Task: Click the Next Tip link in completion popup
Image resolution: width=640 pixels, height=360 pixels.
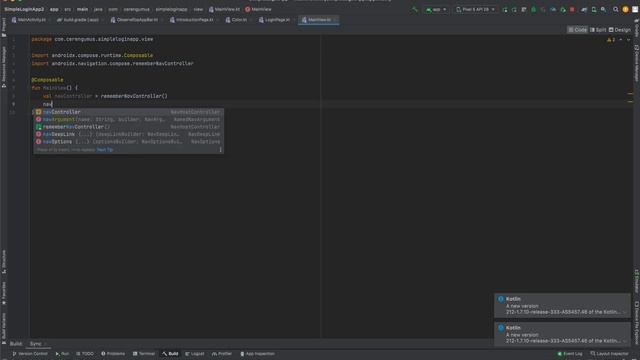Action: pos(105,150)
